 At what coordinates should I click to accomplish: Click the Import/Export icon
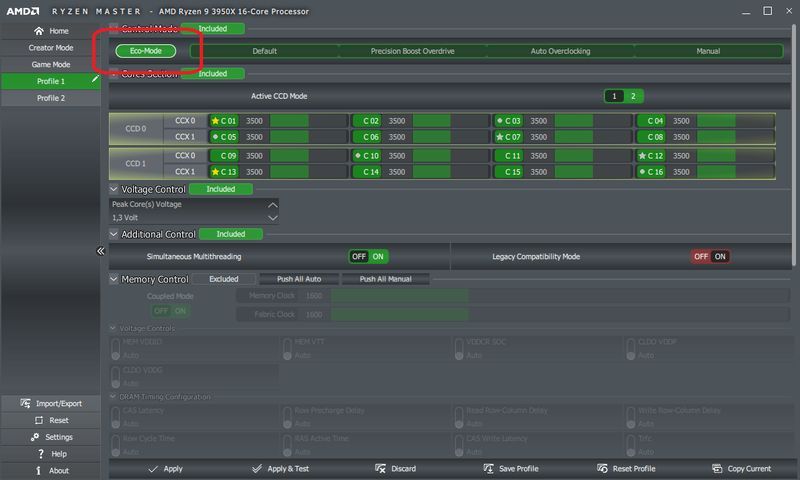(26, 403)
